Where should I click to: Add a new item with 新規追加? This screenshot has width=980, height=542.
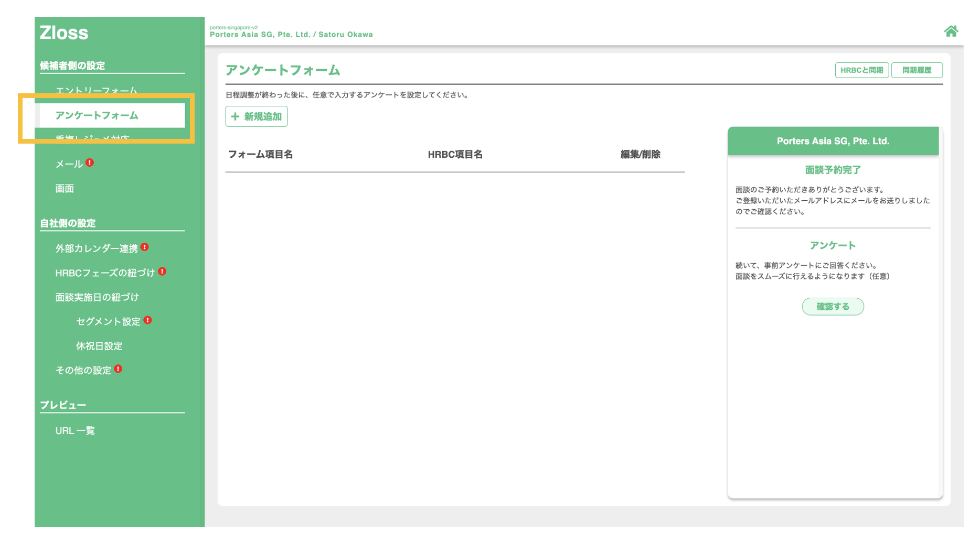click(257, 116)
